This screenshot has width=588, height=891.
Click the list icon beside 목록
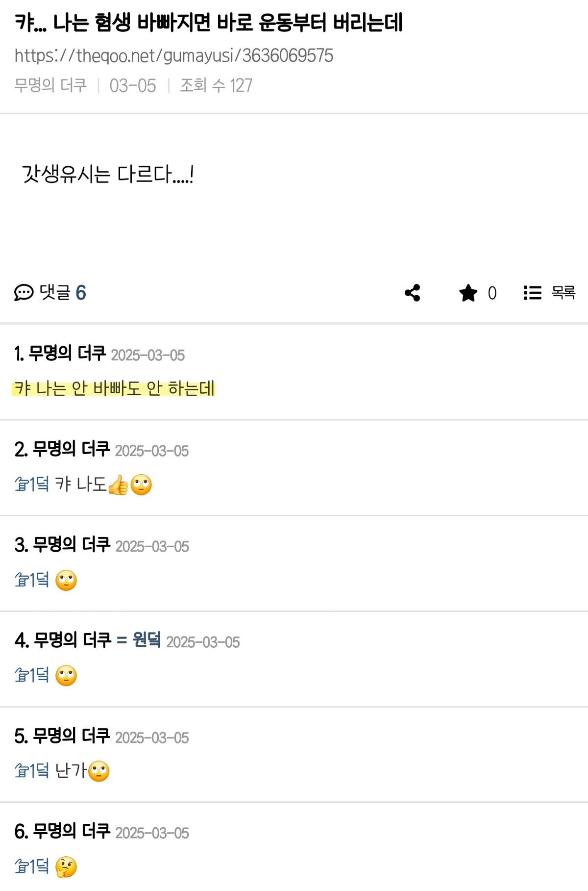533,293
